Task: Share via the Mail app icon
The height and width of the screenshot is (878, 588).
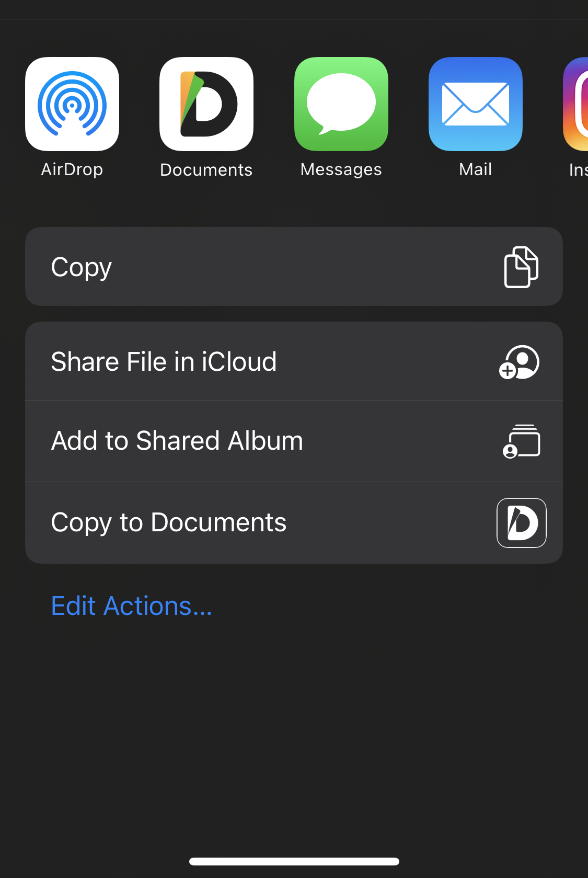Action: [476, 104]
